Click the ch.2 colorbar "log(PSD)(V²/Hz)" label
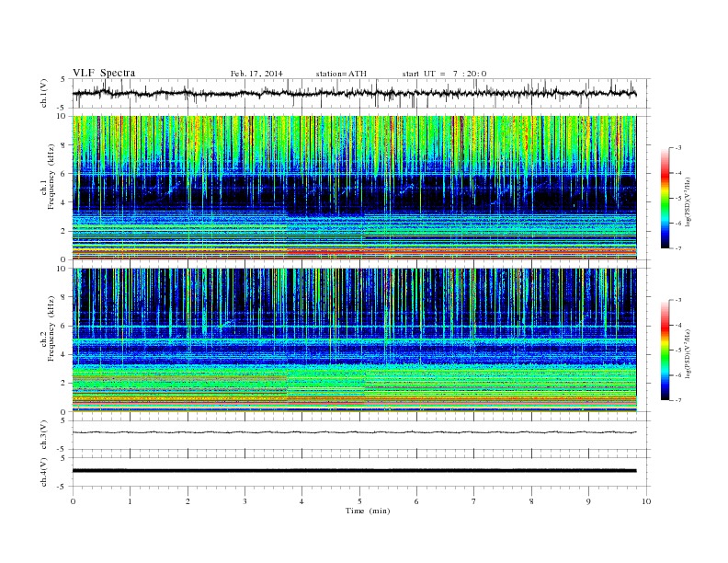 coord(688,353)
